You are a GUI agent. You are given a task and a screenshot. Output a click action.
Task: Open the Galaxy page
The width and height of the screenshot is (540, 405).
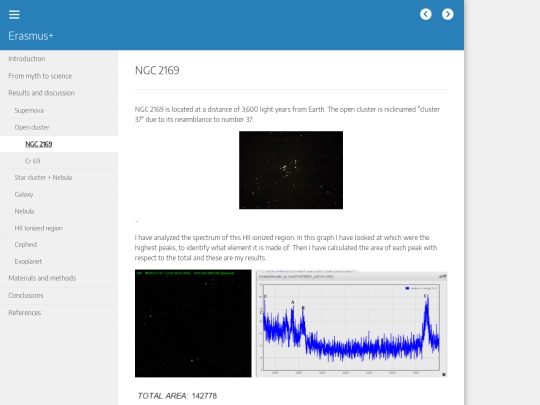pos(59,195)
